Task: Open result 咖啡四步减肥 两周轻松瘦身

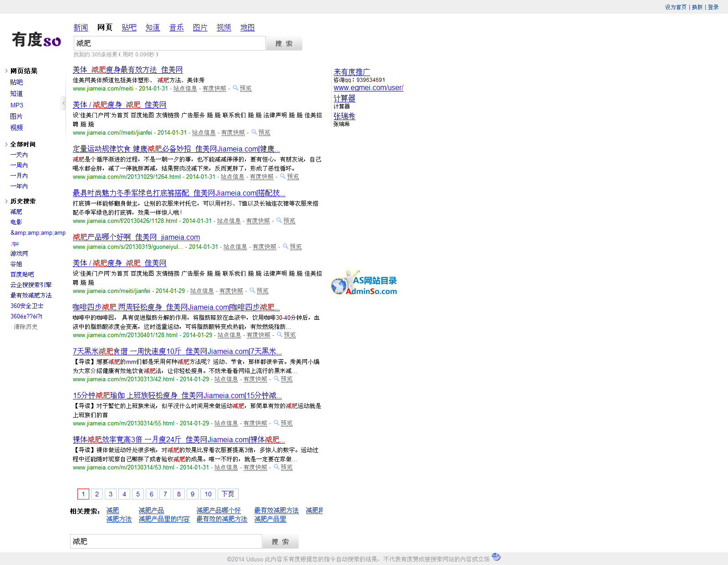Action: tap(176, 307)
